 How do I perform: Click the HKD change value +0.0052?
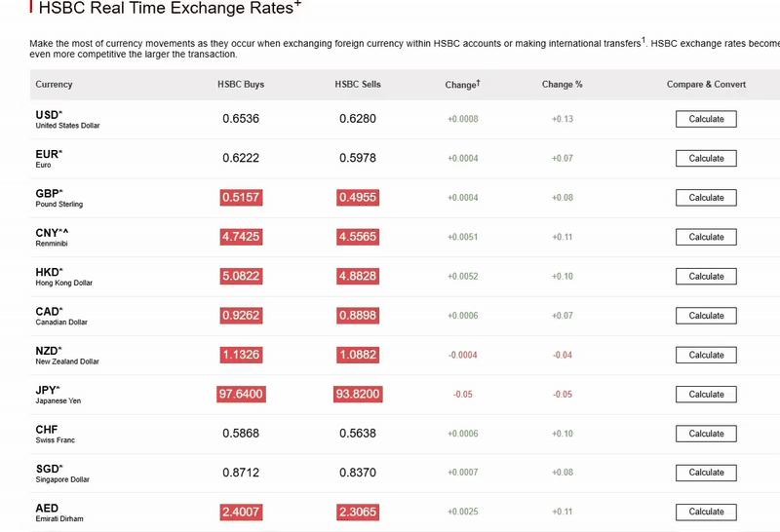pyautogui.click(x=462, y=276)
